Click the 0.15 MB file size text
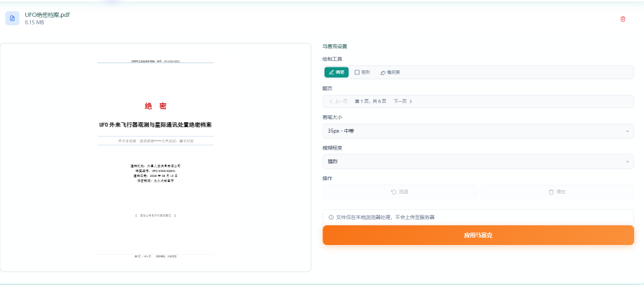This screenshot has width=644, height=285. pyautogui.click(x=34, y=22)
